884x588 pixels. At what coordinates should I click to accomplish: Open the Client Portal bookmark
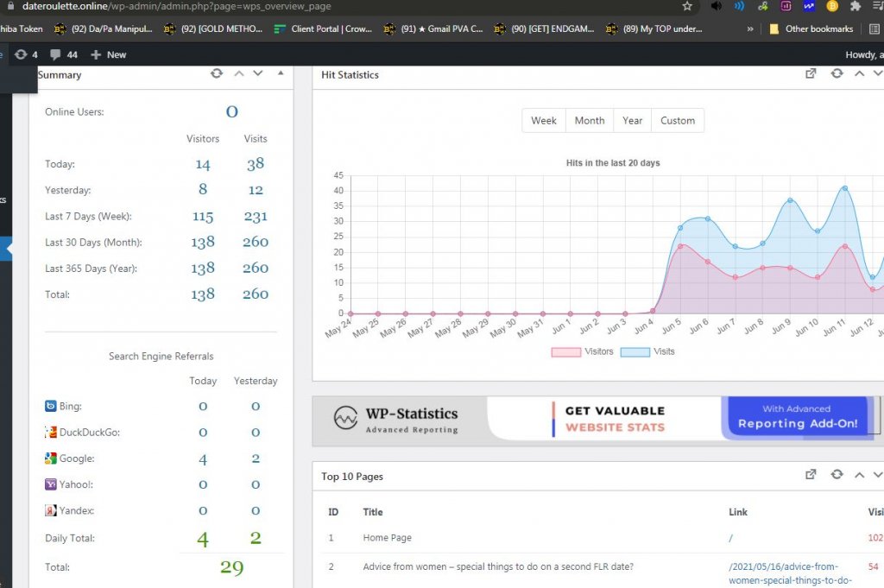[x=323, y=28]
